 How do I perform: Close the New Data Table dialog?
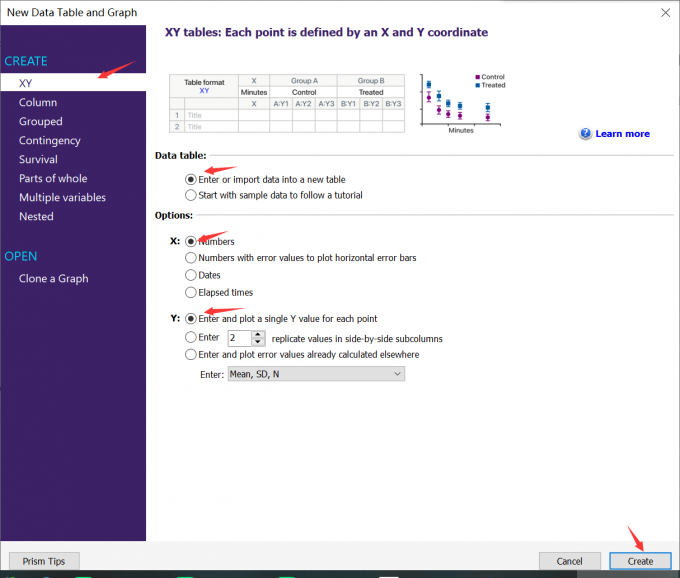pos(665,13)
